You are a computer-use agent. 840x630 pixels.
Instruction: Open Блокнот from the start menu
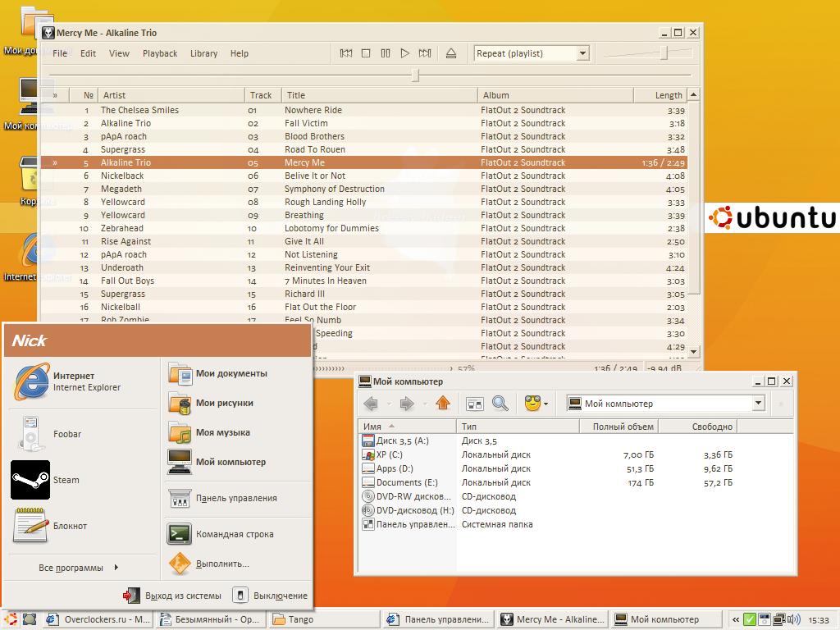coord(83,526)
